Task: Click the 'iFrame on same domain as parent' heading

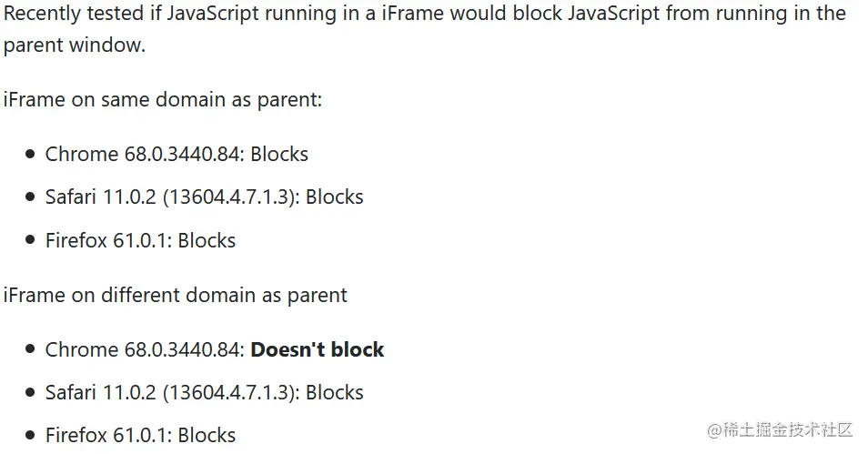Action: point(163,100)
